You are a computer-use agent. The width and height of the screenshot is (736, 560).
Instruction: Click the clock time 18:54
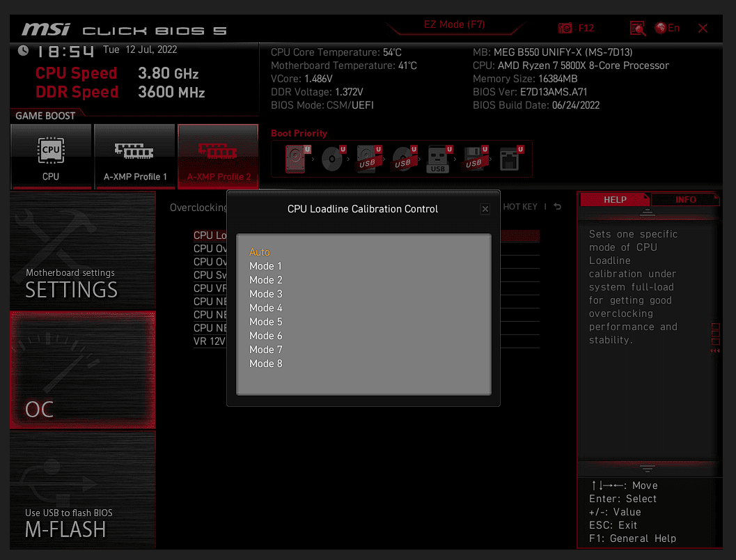coord(65,51)
